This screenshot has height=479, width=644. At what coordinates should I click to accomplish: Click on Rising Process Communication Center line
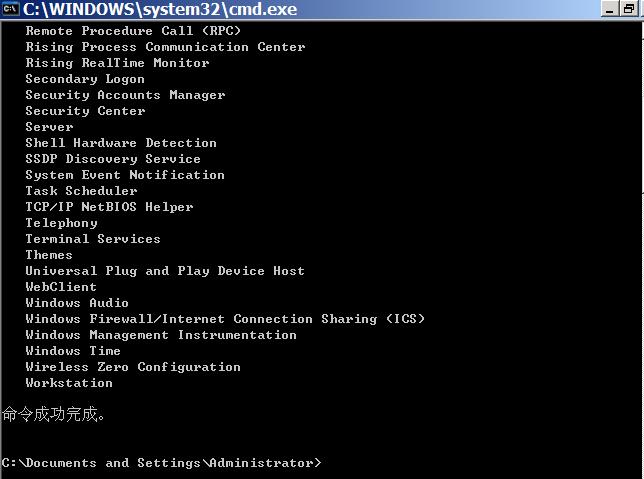pos(166,47)
